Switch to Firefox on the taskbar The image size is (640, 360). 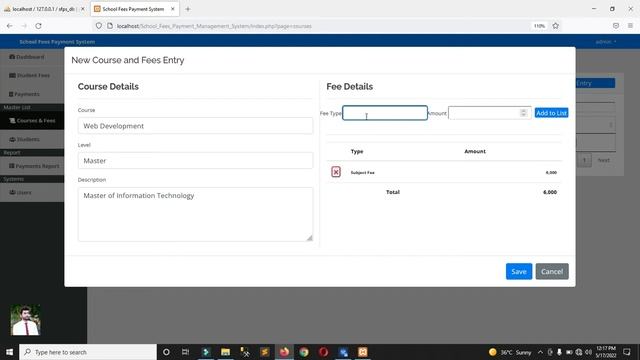284,352
